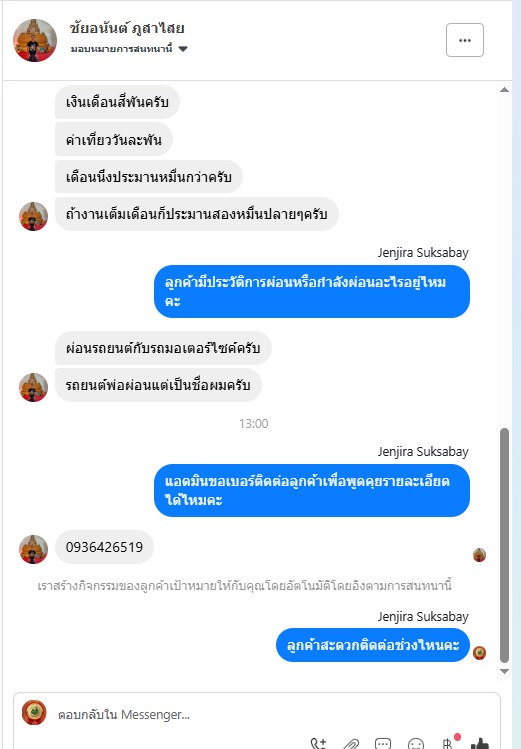This screenshot has height=749, width=521.
Task: Send a thumbs-up like
Action: point(480,743)
